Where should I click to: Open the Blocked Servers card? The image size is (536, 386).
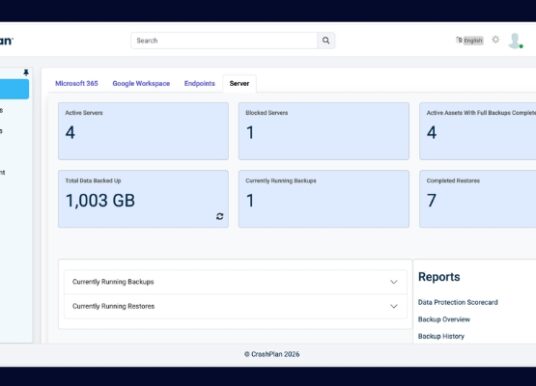tap(324, 131)
